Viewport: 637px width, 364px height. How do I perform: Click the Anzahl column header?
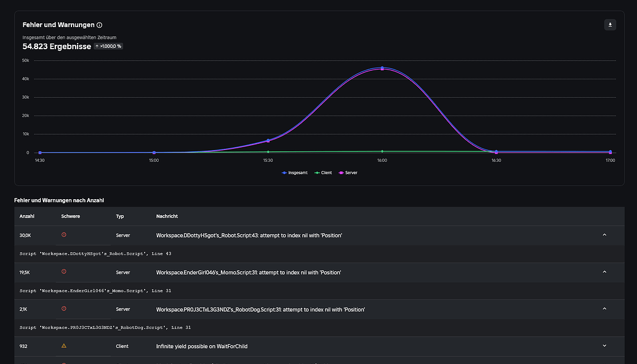(27, 216)
